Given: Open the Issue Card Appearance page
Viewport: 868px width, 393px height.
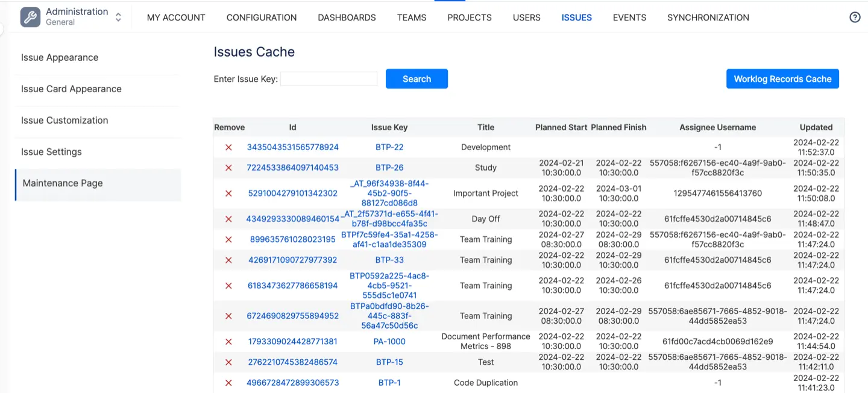Looking at the screenshot, I should coord(71,89).
